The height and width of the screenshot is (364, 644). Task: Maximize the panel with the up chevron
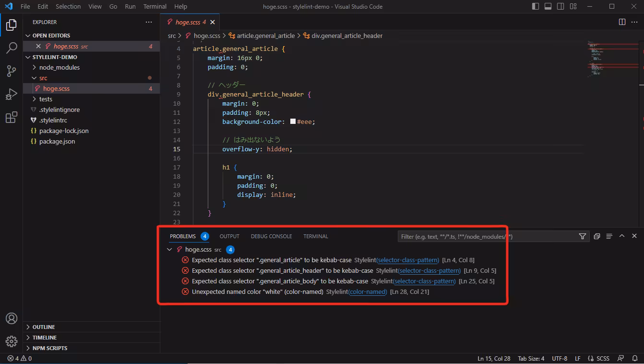click(x=622, y=236)
